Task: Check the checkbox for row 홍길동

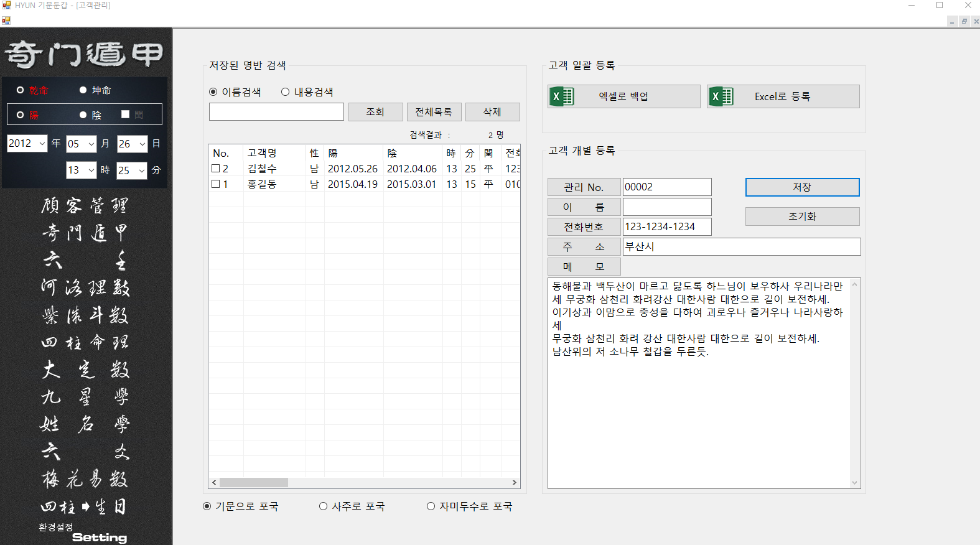Action: (x=216, y=184)
